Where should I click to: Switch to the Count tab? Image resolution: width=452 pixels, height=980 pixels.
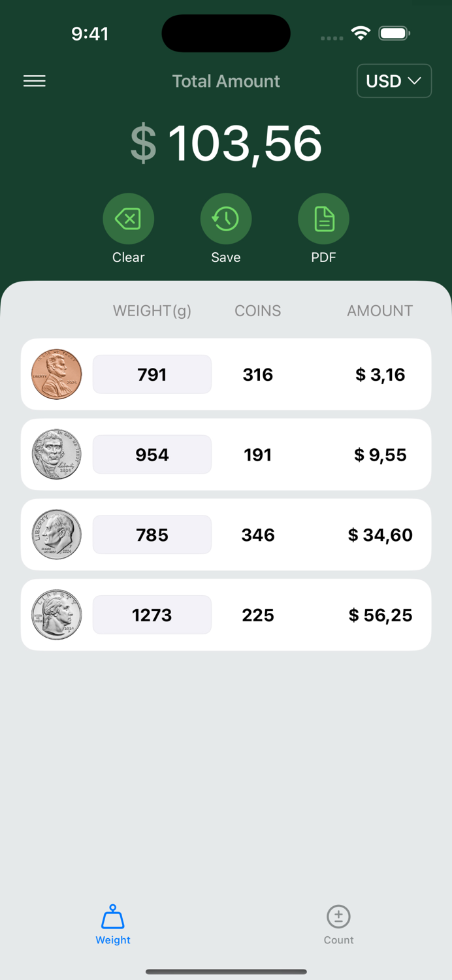pyautogui.click(x=338, y=924)
